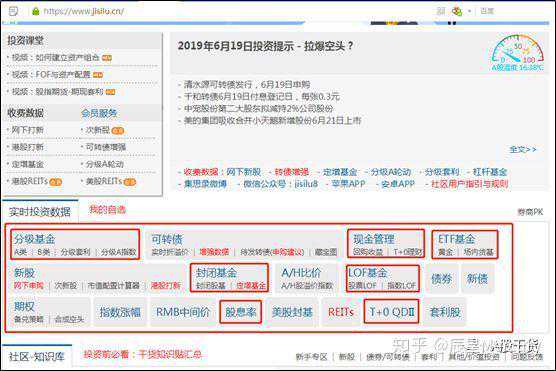Image resolution: width=556 pixels, height=371 pixels.
Task: Open 现金管理 category
Action: [x=374, y=239]
